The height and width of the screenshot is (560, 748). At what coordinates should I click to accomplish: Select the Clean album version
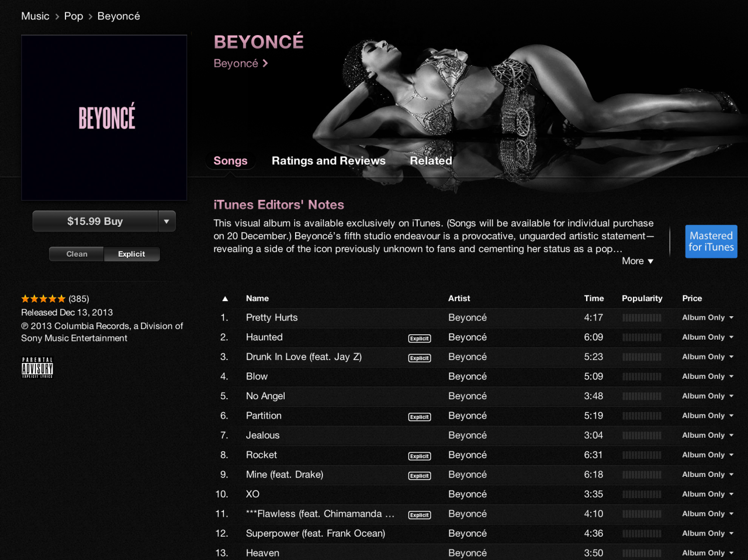pos(77,254)
